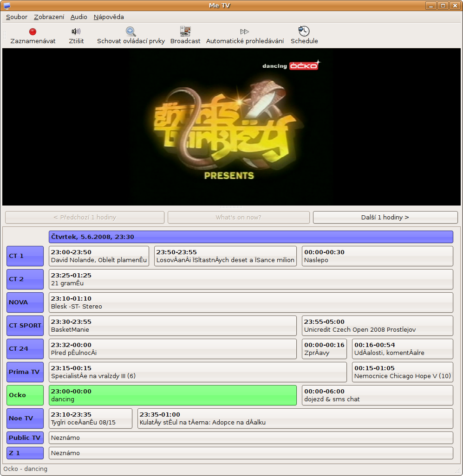The height and width of the screenshot is (476, 463).
Task: Mute audio with the Ztišit speaker icon
Action: coord(76,31)
